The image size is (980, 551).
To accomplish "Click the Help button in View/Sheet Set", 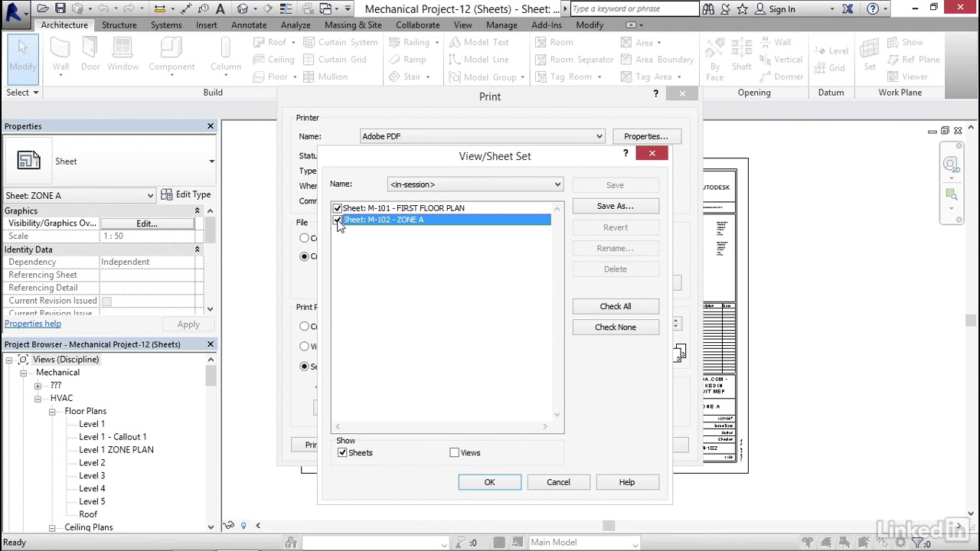I will [627, 482].
